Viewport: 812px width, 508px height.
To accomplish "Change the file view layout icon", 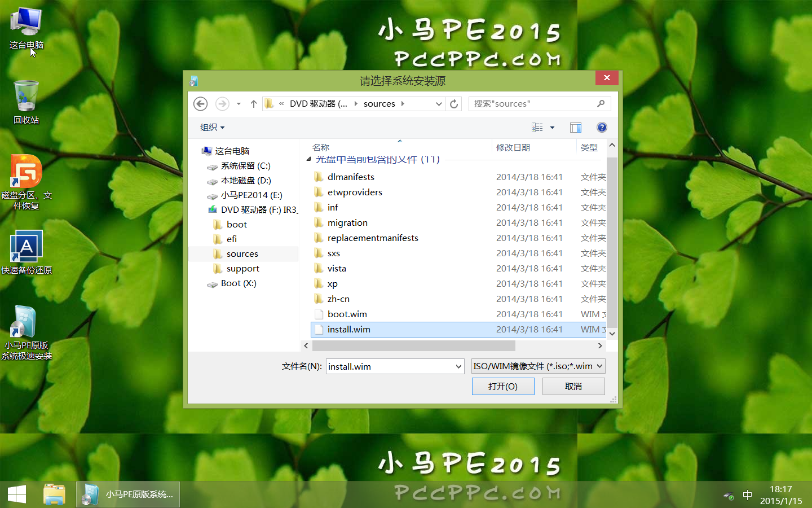I will coord(537,128).
